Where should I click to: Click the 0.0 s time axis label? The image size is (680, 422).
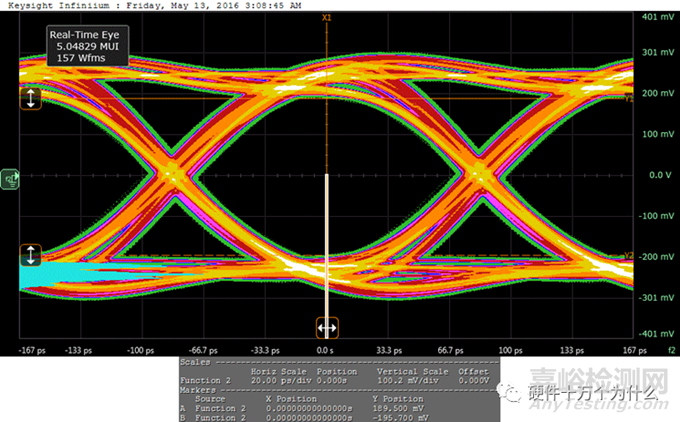pos(327,351)
